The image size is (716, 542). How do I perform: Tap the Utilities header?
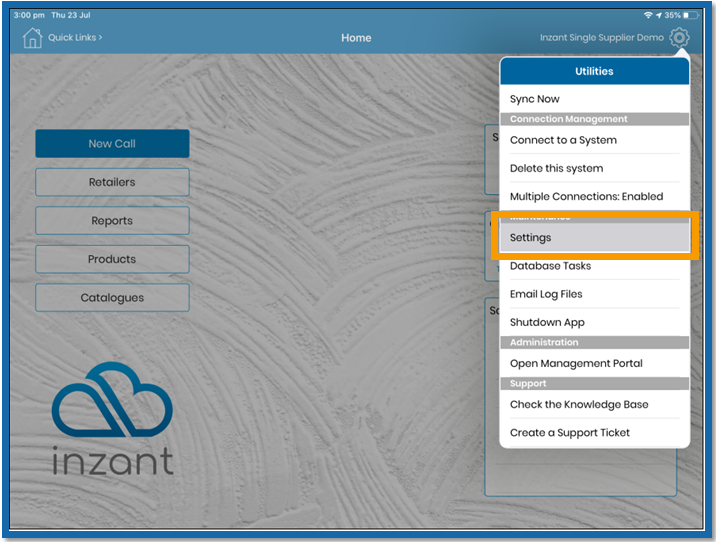coord(594,71)
